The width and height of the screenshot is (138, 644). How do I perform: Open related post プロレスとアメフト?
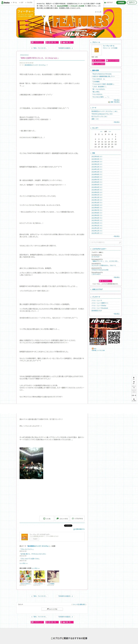pos(27,549)
